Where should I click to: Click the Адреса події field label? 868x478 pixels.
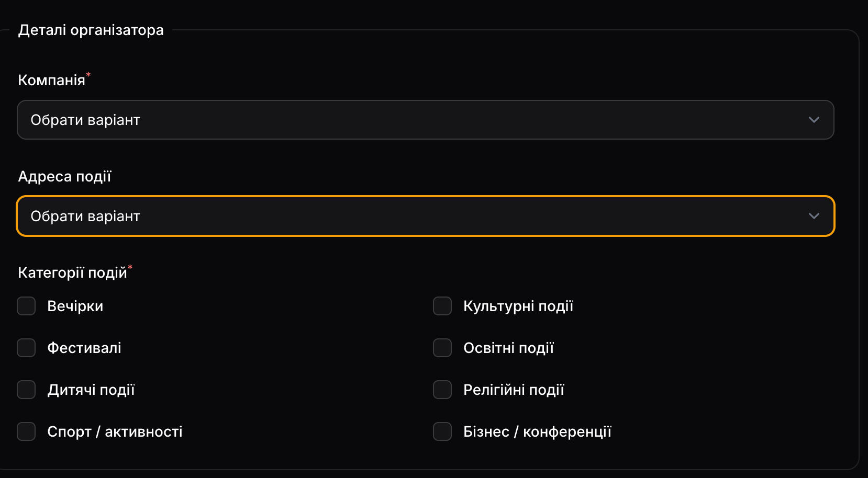pos(64,176)
